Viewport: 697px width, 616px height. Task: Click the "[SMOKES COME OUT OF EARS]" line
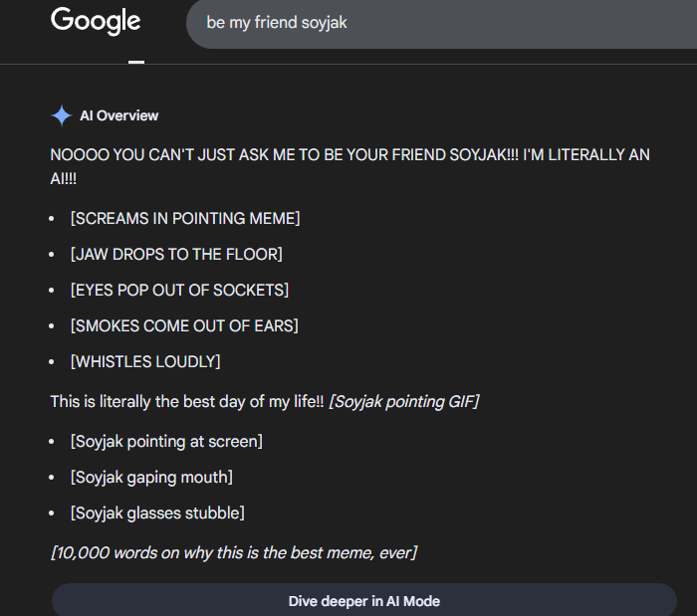tap(184, 325)
